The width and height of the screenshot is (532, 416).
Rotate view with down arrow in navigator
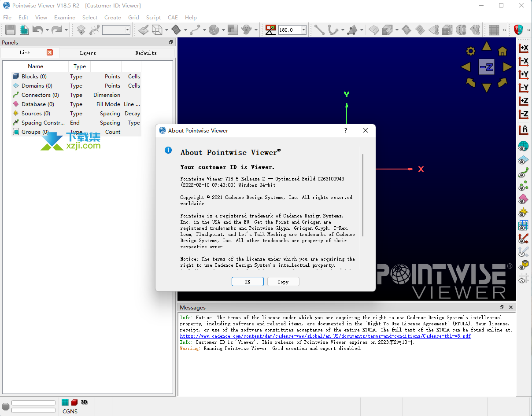click(x=487, y=88)
